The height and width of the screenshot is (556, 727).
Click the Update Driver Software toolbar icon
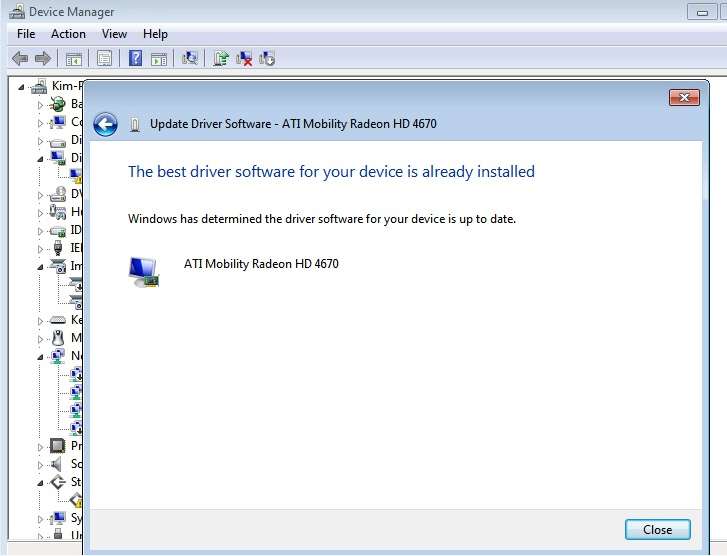click(221, 58)
